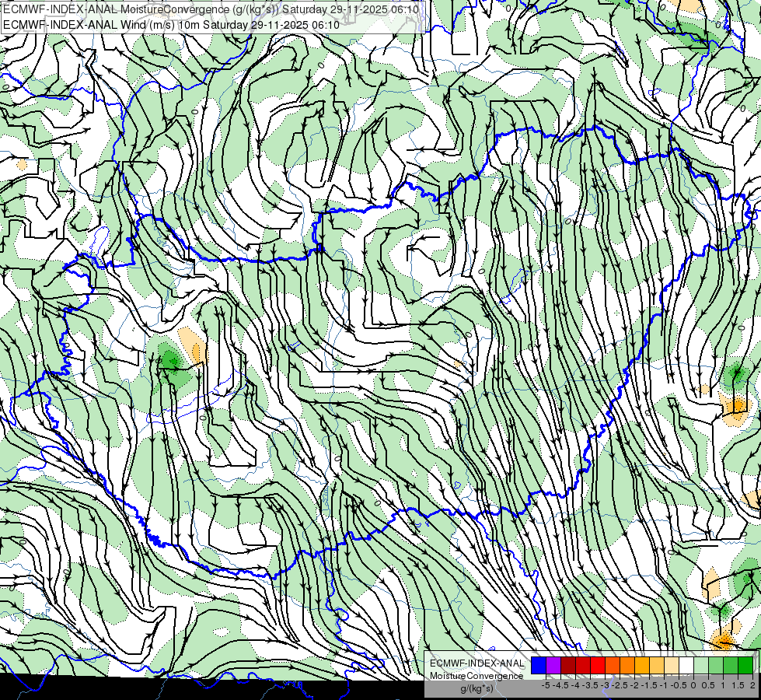Viewport: 761px width, 700px height.
Task: Click the legend tick value 1.5
Action: pyautogui.click(x=738, y=685)
